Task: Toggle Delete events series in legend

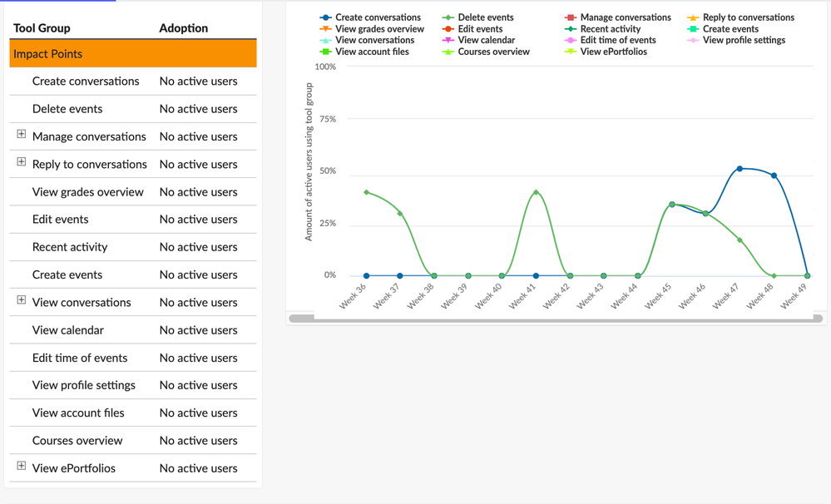Action: pos(478,17)
